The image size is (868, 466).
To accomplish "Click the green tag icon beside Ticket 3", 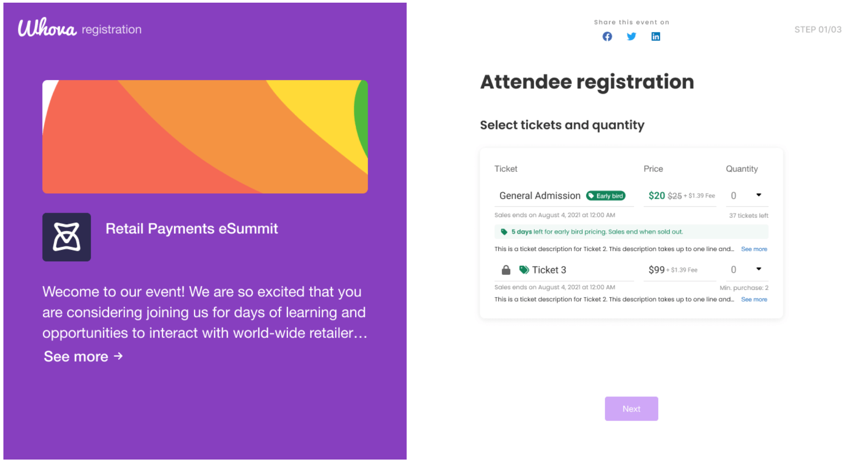I will (524, 269).
